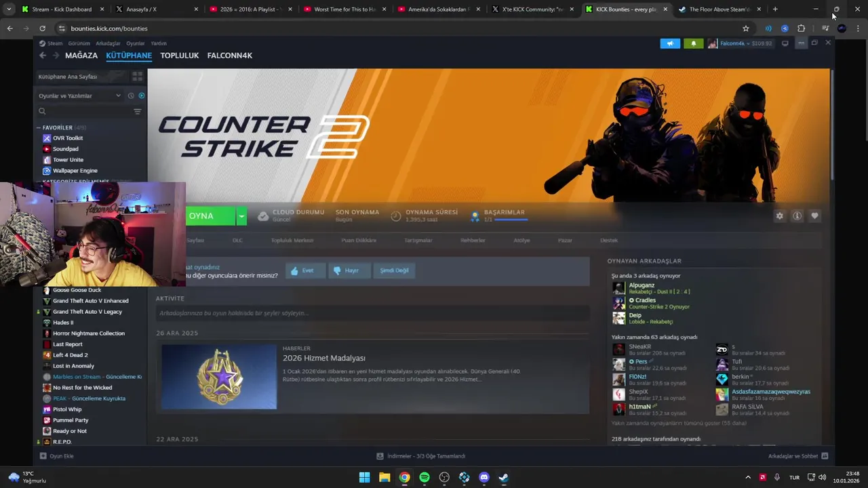The width and height of the screenshot is (868, 488).
Task: Click the downloads icon in bottom bar
Action: click(x=380, y=456)
